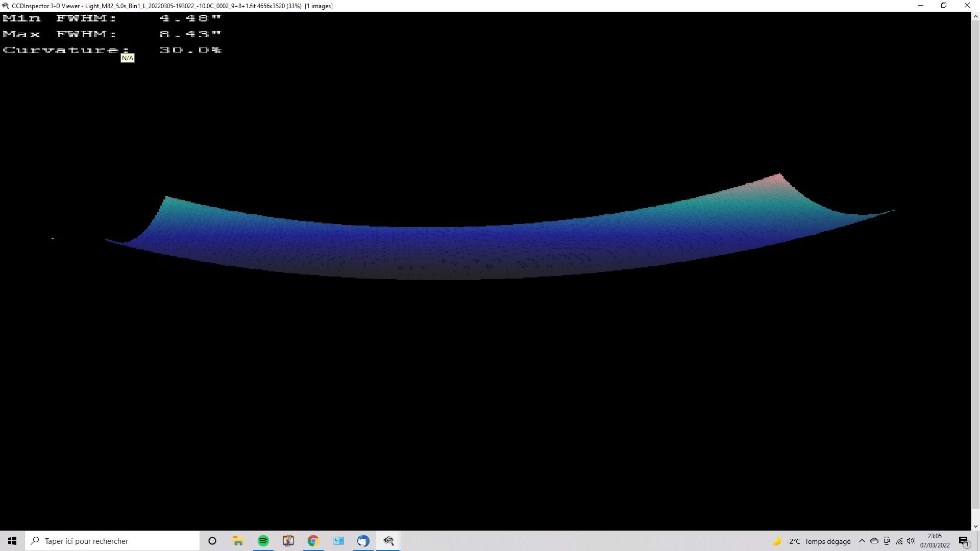Open Google Chrome from the taskbar

[313, 541]
